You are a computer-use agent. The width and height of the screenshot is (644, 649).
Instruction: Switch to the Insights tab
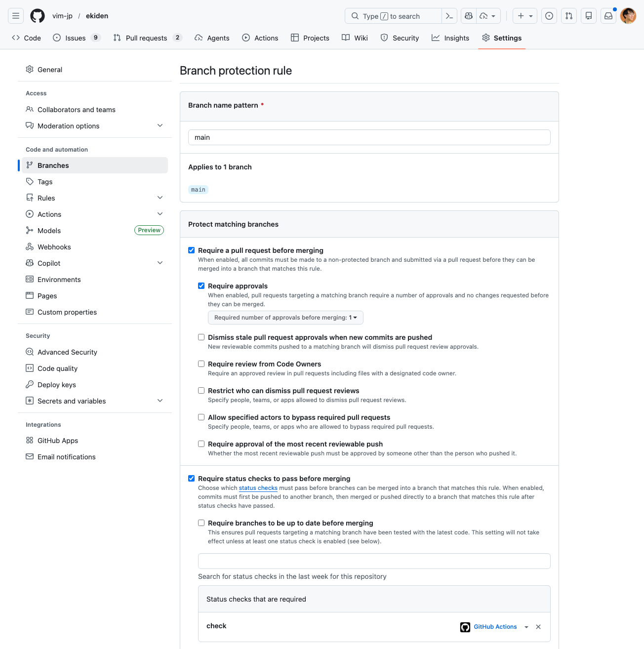450,38
